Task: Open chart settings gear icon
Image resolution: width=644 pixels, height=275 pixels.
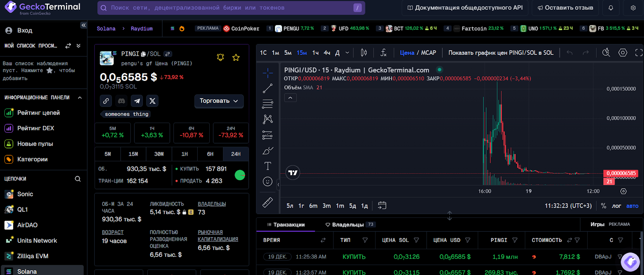Action: tap(623, 53)
